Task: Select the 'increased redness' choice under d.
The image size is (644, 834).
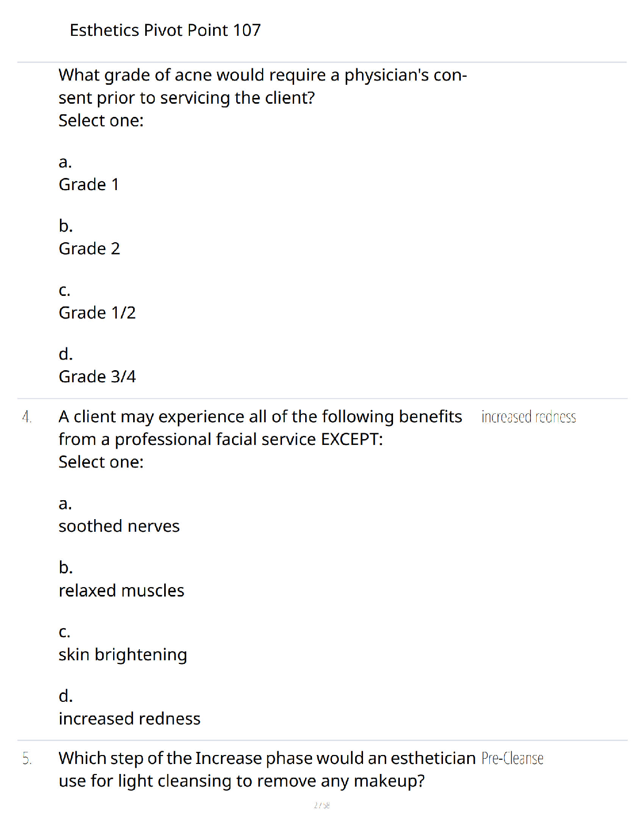Action: [x=130, y=719]
